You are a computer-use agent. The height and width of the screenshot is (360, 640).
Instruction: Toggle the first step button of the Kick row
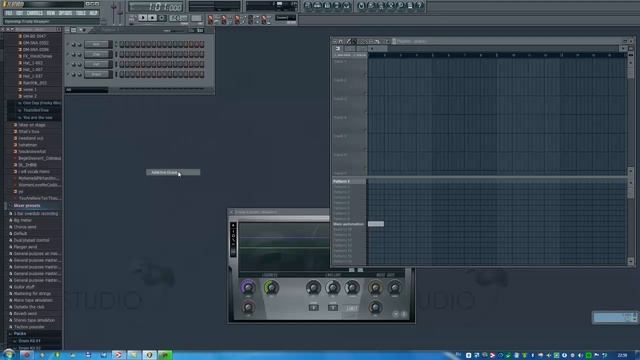122,44
